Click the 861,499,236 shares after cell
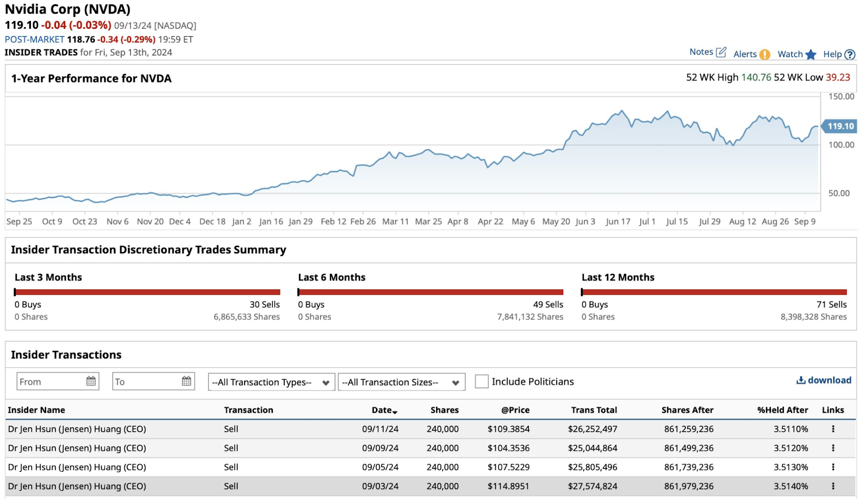This screenshot has height=499, width=868. click(689, 448)
